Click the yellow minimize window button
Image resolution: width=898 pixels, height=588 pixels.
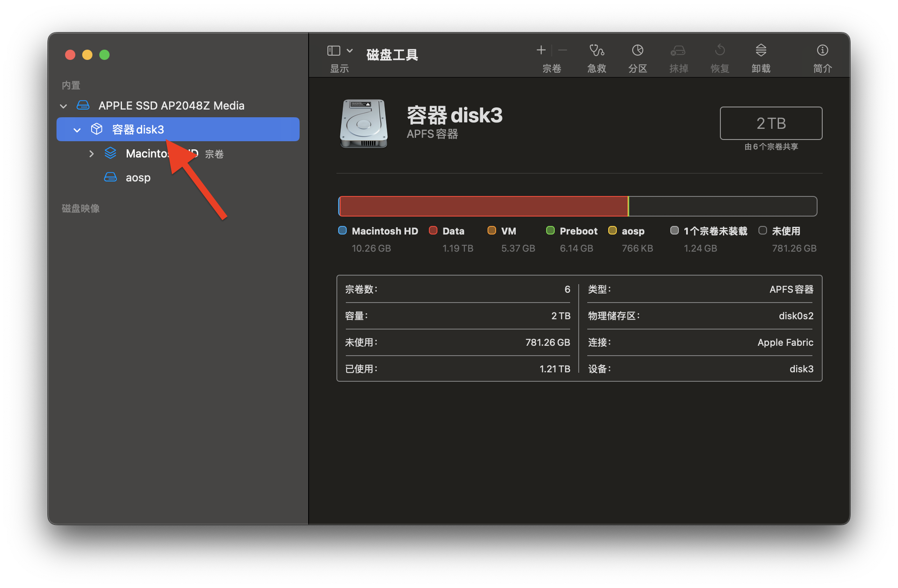pyautogui.click(x=87, y=55)
